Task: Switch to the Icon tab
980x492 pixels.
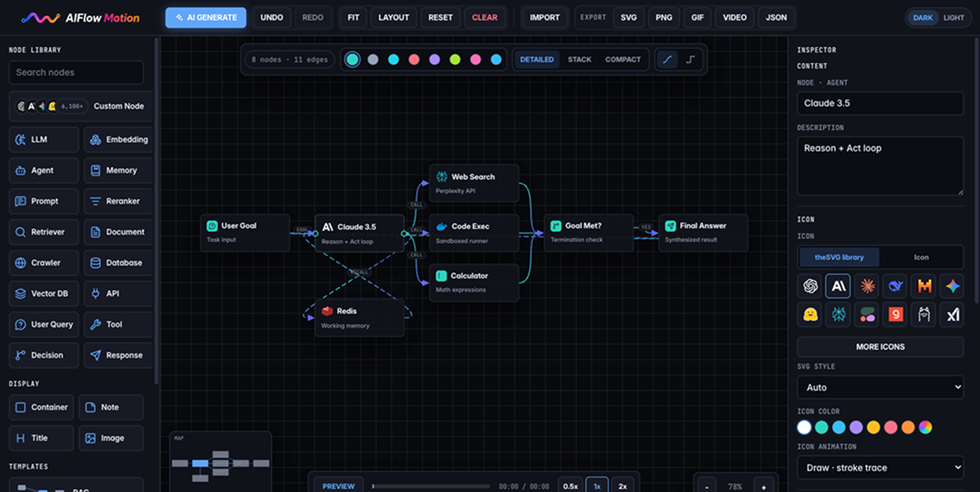Action: point(921,258)
